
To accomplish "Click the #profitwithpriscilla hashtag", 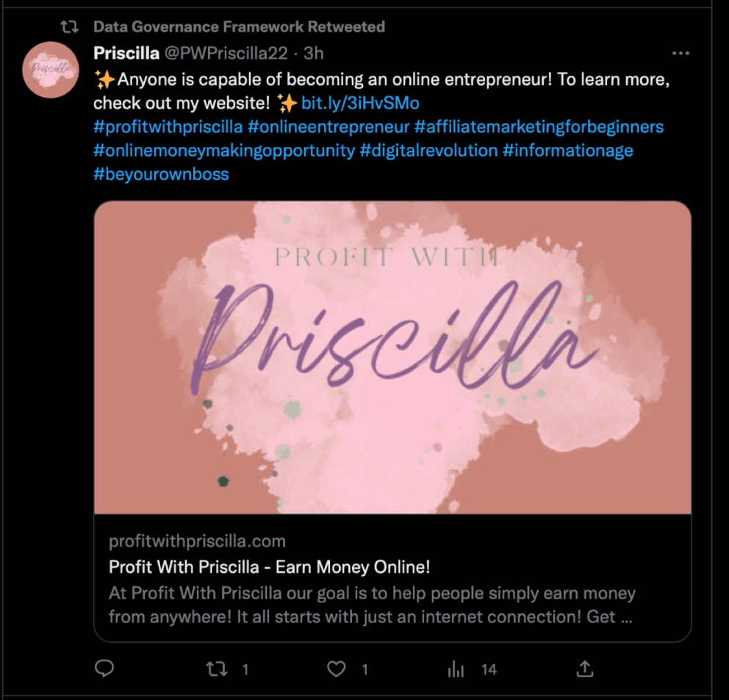I will point(168,127).
